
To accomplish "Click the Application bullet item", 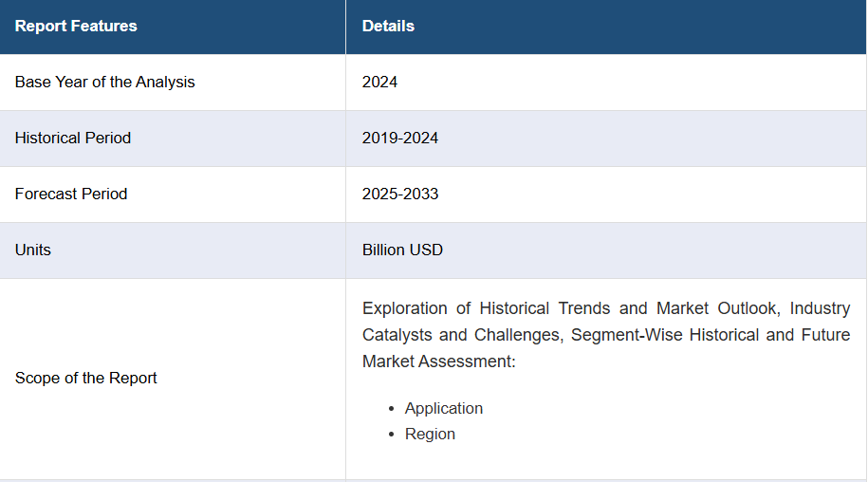I will pos(444,408).
